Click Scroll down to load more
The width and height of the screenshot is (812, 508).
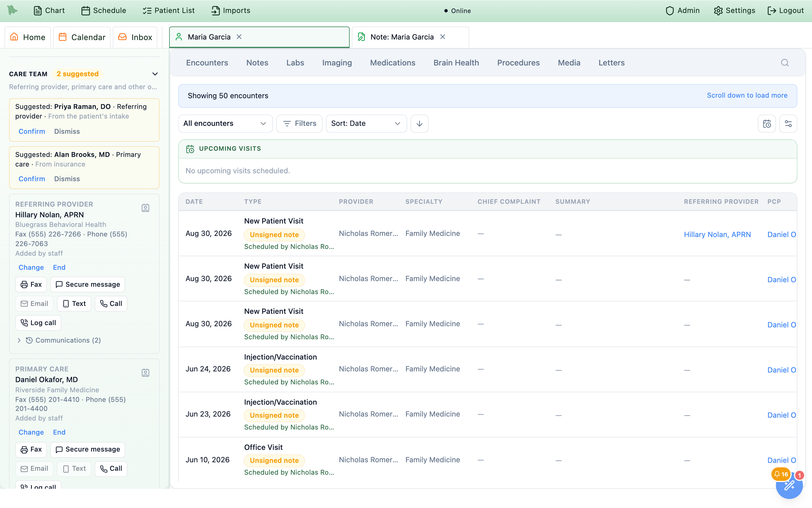(x=747, y=95)
